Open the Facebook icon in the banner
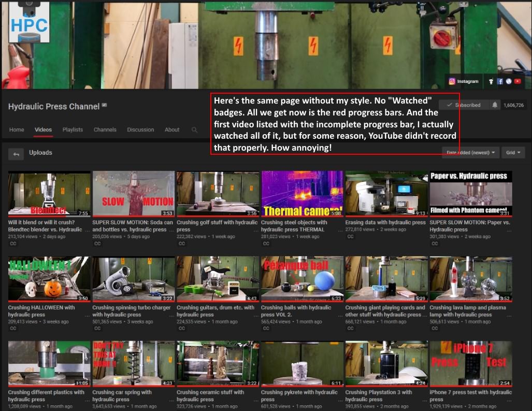The image size is (532, 411). (x=500, y=81)
